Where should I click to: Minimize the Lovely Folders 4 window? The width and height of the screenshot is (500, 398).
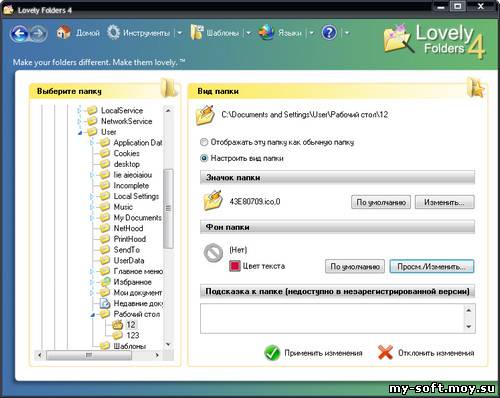coord(441,6)
